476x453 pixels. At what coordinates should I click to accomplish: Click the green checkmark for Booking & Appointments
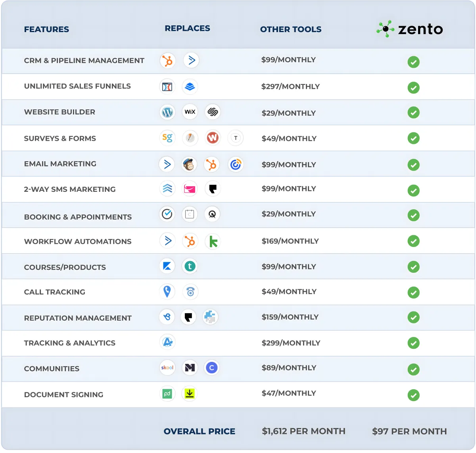click(x=413, y=215)
